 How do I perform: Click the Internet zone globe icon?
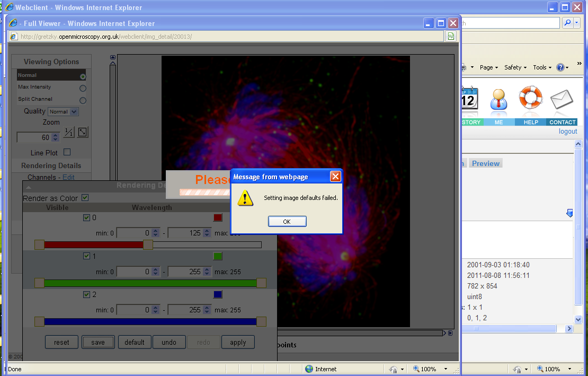(309, 369)
